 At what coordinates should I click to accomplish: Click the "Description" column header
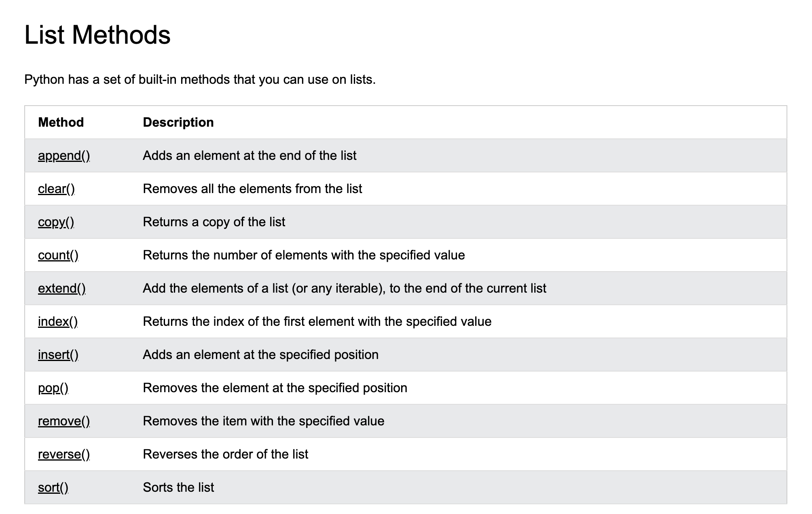(x=178, y=122)
